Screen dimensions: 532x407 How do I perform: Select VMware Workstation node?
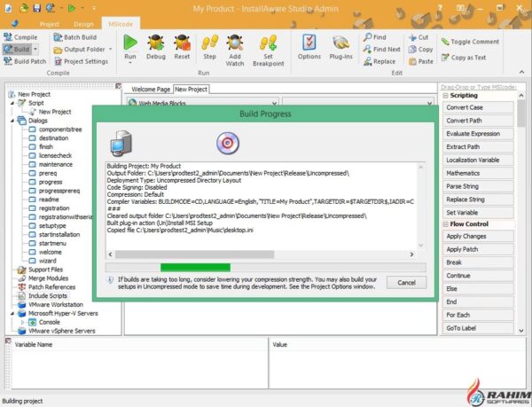point(56,304)
